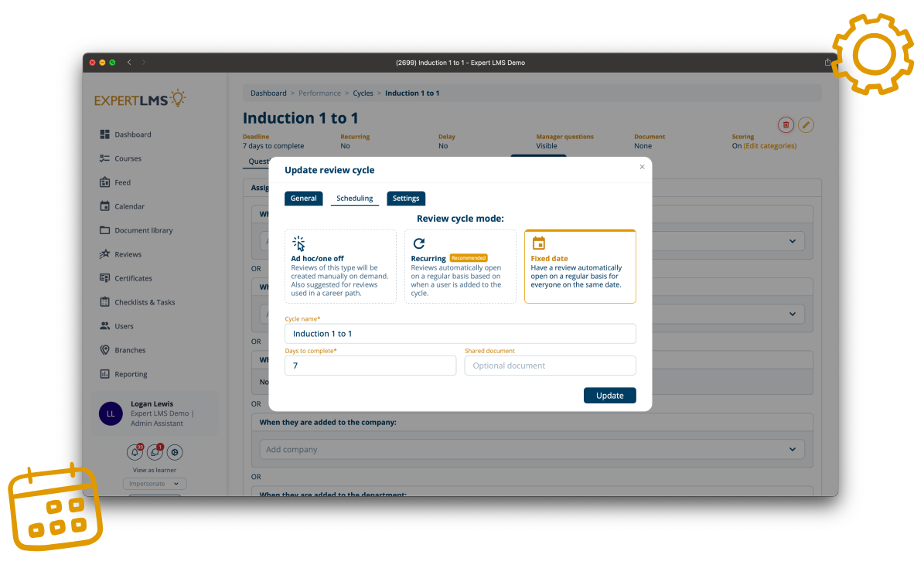Select Recurring review cycle mode

coord(460,266)
